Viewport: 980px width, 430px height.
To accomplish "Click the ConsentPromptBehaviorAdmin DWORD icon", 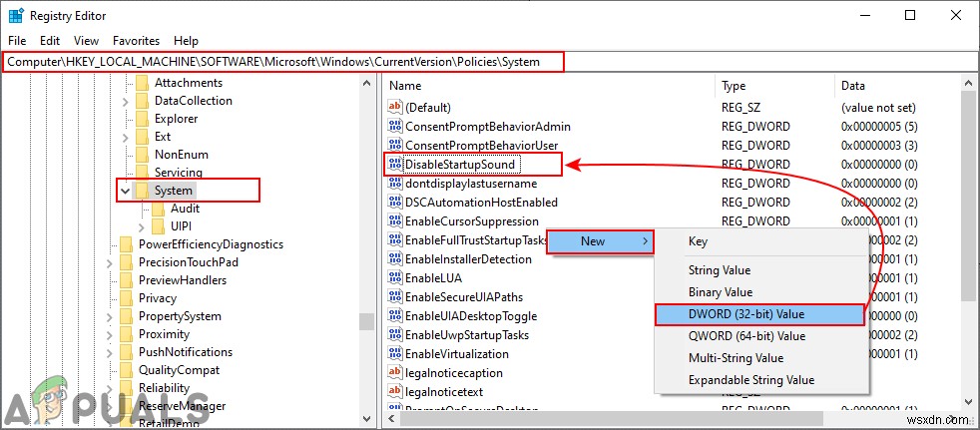I will 395,127.
